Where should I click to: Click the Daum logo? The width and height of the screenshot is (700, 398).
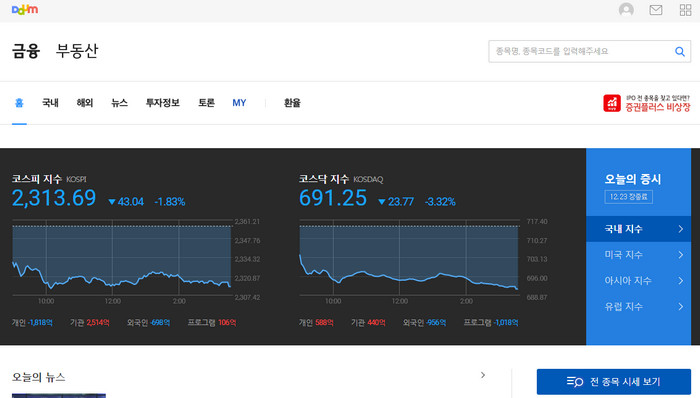point(25,9)
